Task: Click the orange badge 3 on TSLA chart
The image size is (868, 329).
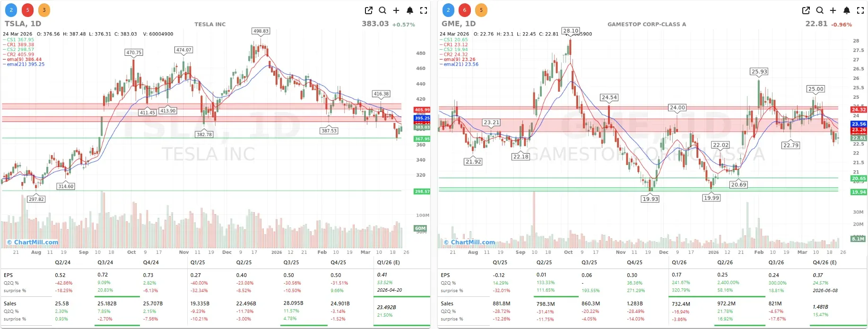Action: point(44,10)
